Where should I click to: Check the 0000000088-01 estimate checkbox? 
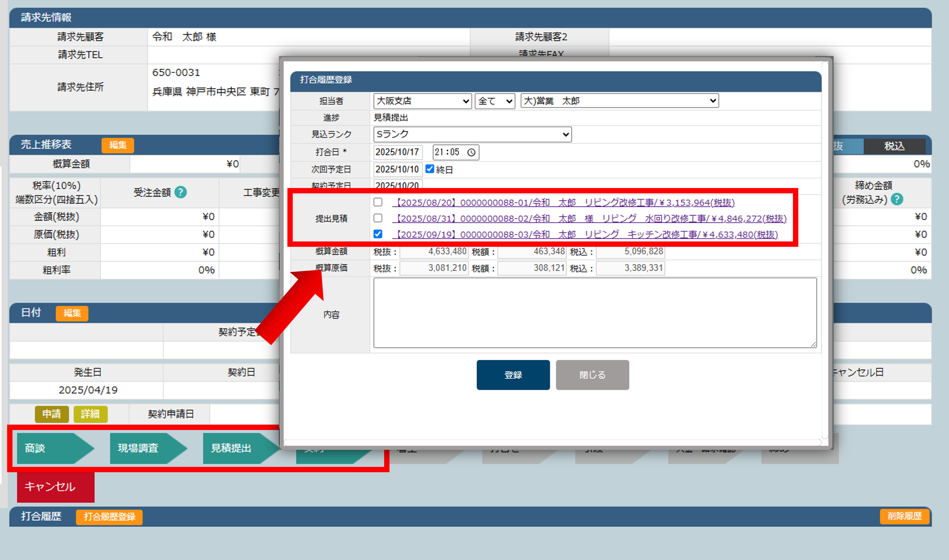[378, 202]
